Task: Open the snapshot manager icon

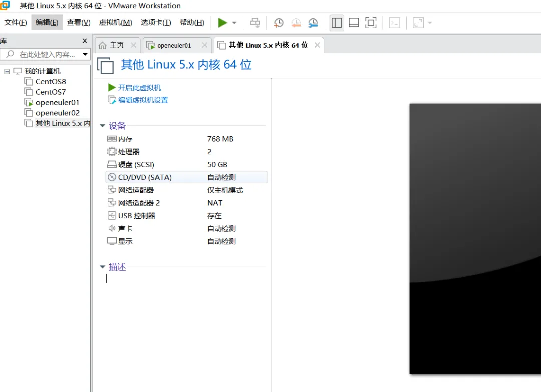Action: click(x=313, y=23)
